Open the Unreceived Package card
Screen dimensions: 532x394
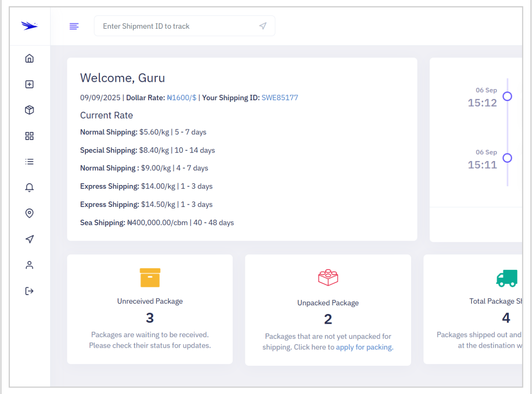coord(150,309)
